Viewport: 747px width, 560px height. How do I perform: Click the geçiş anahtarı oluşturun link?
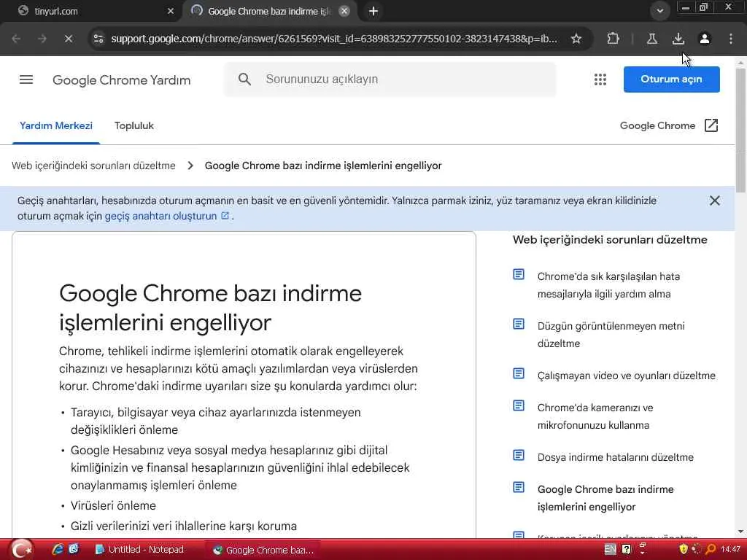click(166, 216)
